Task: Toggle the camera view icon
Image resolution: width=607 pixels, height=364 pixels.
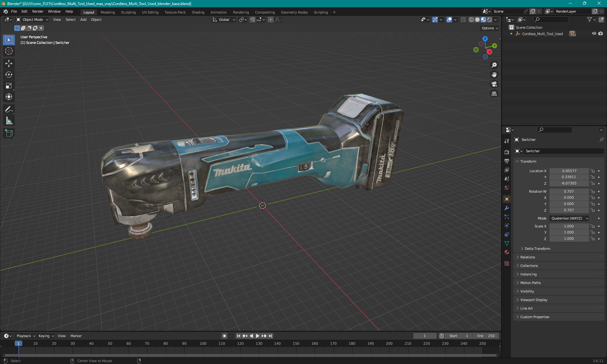Action: coord(494,84)
